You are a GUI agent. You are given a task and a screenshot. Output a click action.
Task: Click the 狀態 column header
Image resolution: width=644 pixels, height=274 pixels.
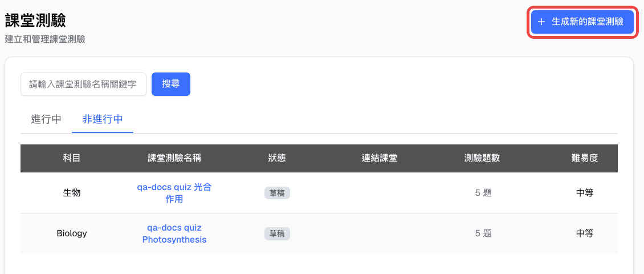pos(277,158)
